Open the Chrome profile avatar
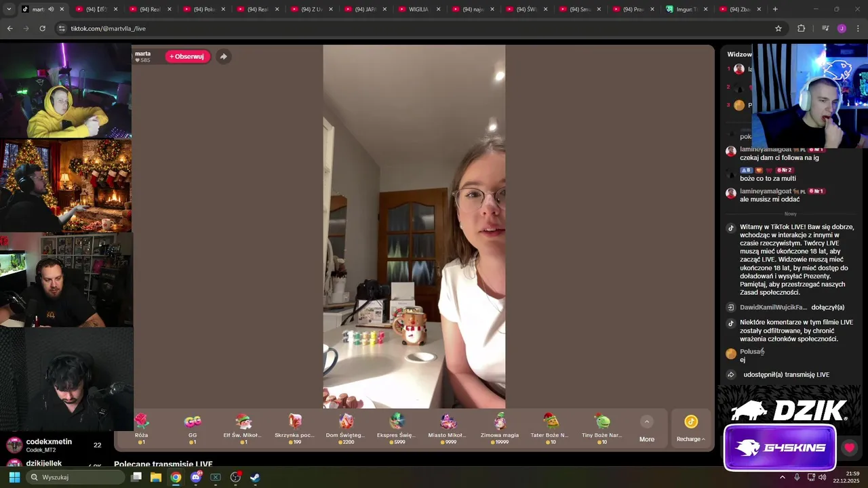This screenshot has height=488, width=868. coord(842,28)
